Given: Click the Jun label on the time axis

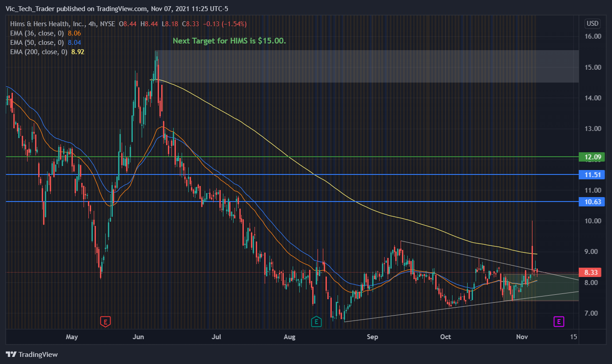Looking at the screenshot, I should coord(138,337).
